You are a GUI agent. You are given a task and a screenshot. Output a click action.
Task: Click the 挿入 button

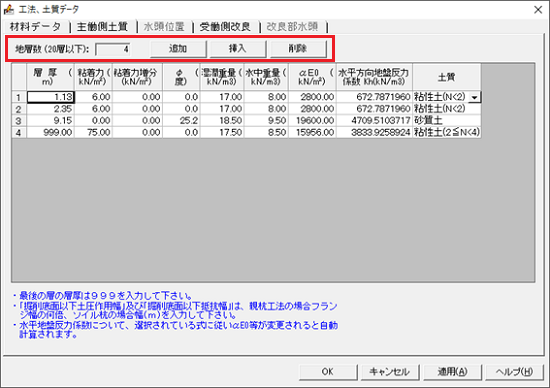click(x=238, y=49)
